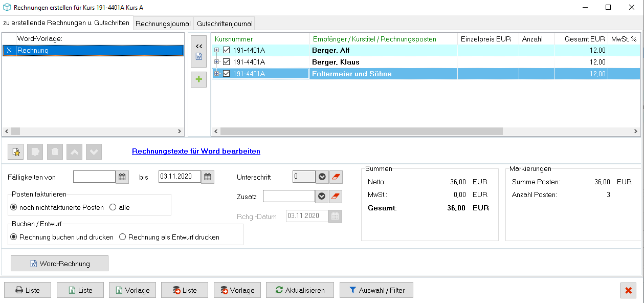This screenshot has width=644, height=303.
Task: Open calendar for 'bis' date 03.11.2020
Action: tap(208, 177)
